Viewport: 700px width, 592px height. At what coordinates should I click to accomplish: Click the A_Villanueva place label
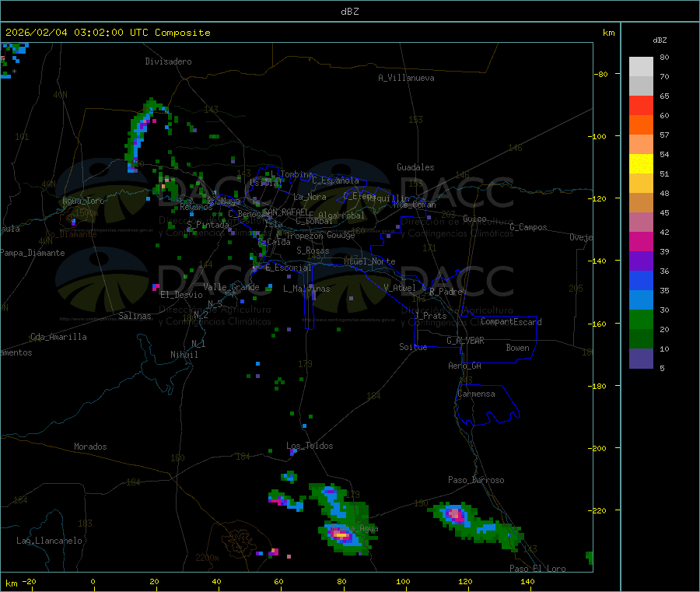[406, 78]
